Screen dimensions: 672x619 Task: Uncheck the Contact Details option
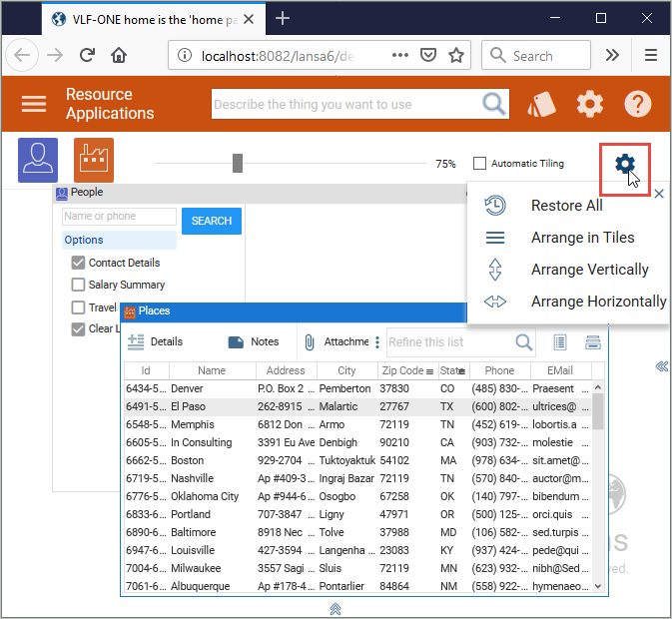[x=78, y=263]
